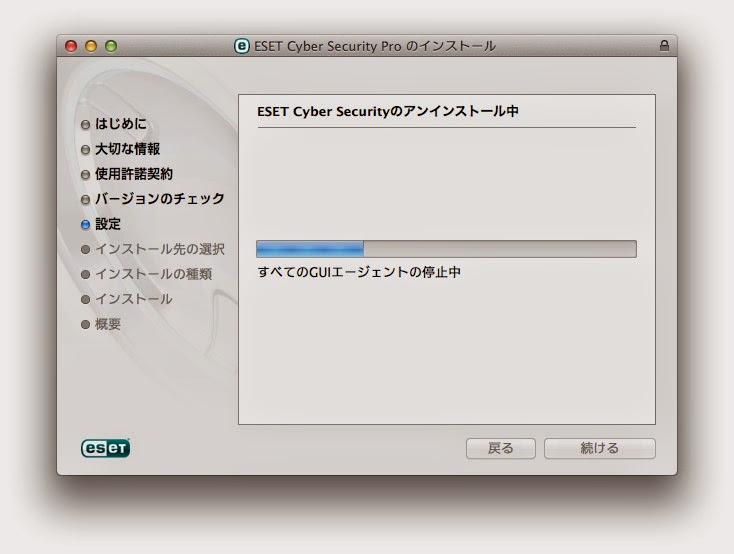Click the lock icon in title bar
Image resolution: width=734 pixels, height=554 pixels.
(664, 45)
